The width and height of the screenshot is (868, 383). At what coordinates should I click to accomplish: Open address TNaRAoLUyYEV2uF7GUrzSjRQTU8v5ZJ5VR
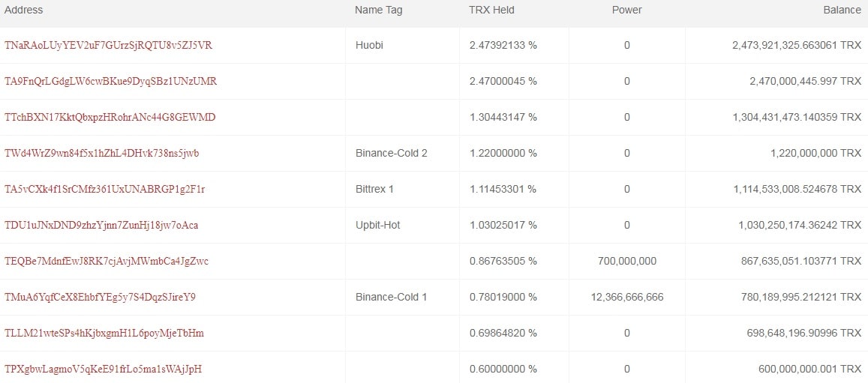(x=108, y=45)
